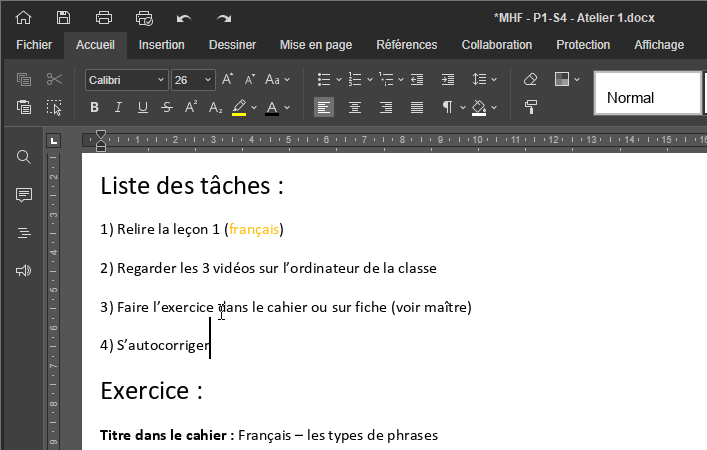Open the Fichier menu
Viewport: 707px width, 450px height.
[34, 45]
